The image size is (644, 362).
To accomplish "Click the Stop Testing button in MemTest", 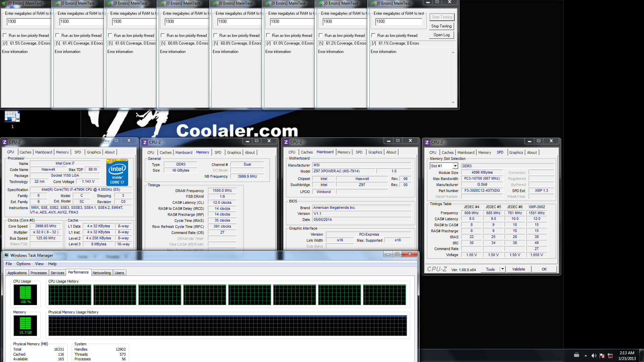I will click(x=441, y=26).
